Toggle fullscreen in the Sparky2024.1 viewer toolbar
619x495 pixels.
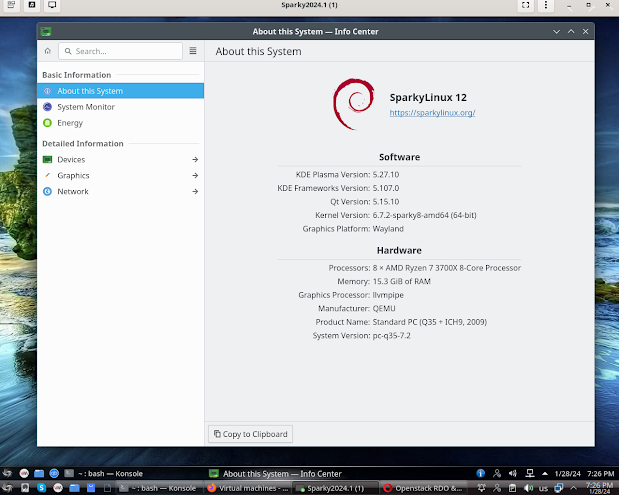525,5
